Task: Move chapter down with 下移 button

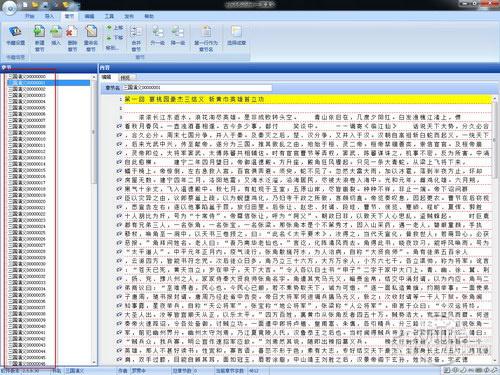Action: coord(115,38)
